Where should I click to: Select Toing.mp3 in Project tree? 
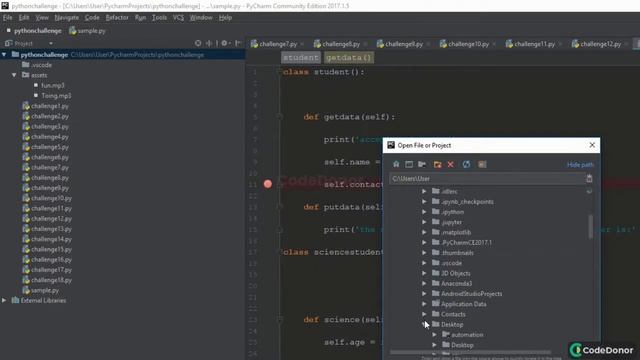tap(56, 96)
